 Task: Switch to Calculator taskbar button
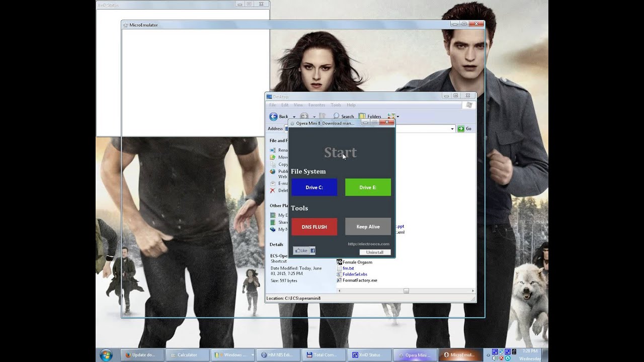(x=187, y=354)
